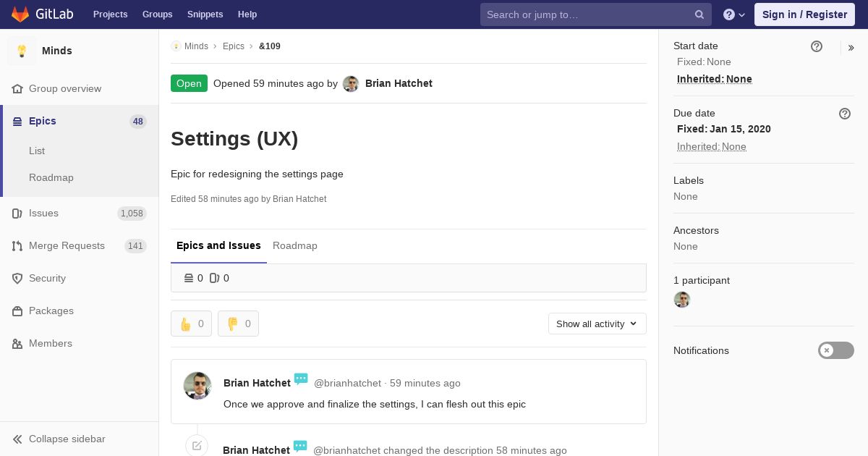The image size is (868, 456).
Task: Open the Projects menu
Action: click(111, 14)
